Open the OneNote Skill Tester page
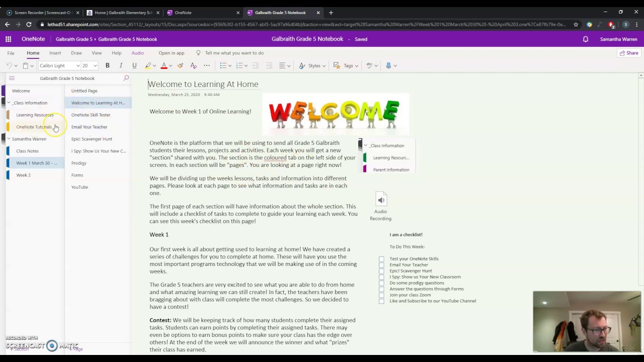The height and width of the screenshot is (362, 644). coord(98,115)
